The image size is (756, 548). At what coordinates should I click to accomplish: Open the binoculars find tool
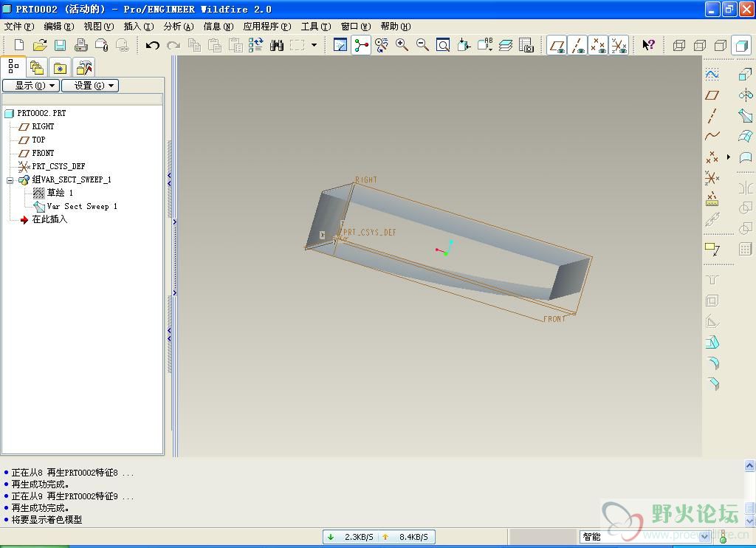click(x=277, y=45)
